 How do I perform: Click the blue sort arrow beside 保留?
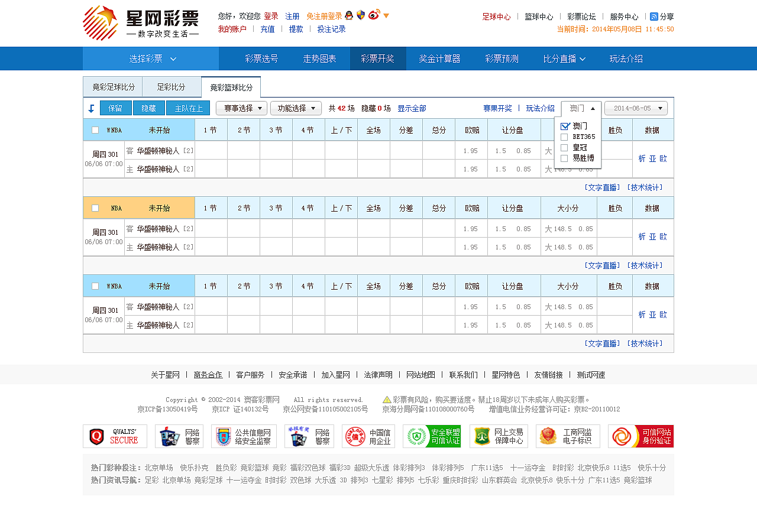point(91,109)
